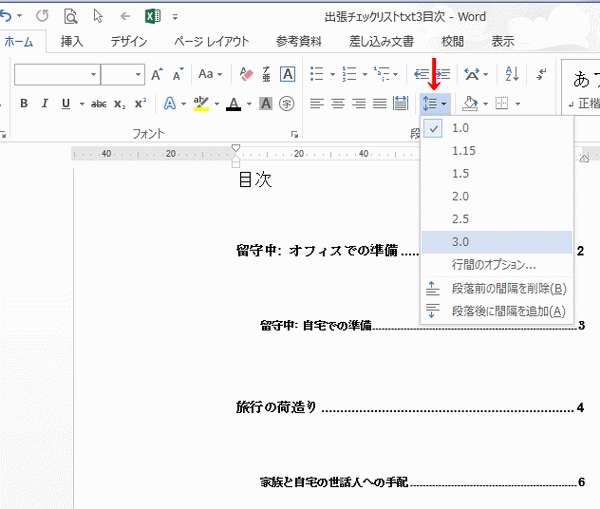Click the Undo arrow icon

click(x=5, y=16)
